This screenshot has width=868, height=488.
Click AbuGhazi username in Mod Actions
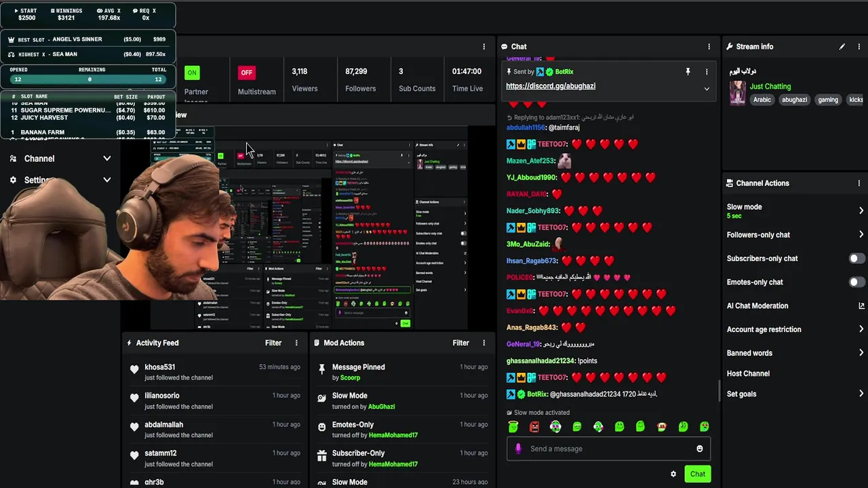[x=381, y=407]
